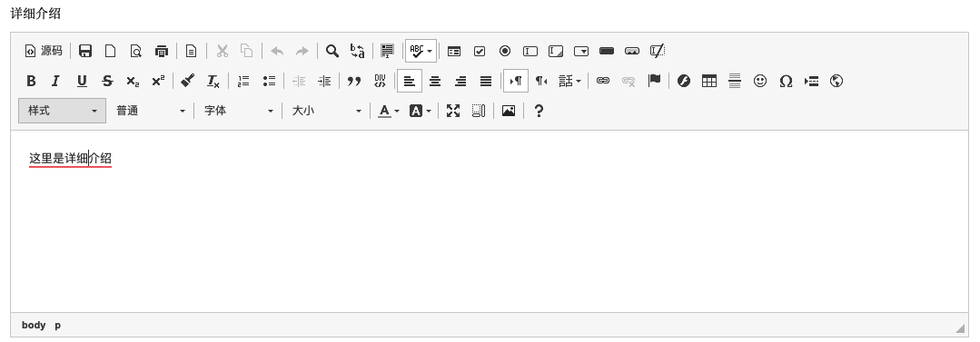Screen dimensions: 980x342
Task: Open the 字体 font dropdown
Action: 239,111
